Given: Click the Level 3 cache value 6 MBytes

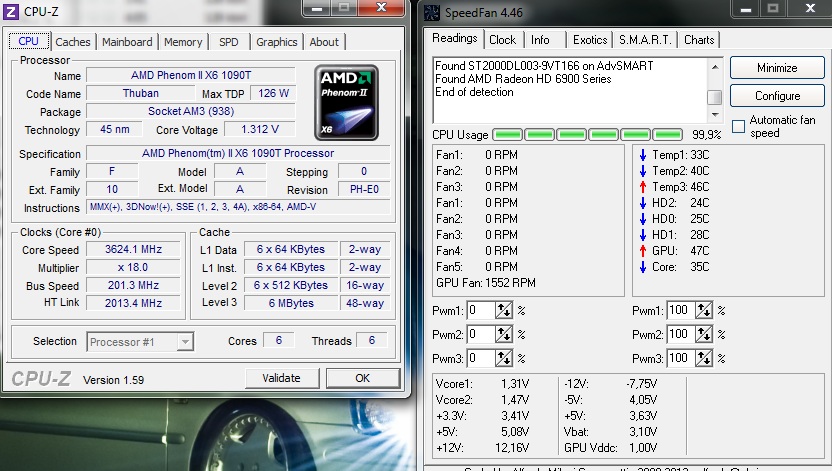Looking at the screenshot, I should (x=291, y=303).
